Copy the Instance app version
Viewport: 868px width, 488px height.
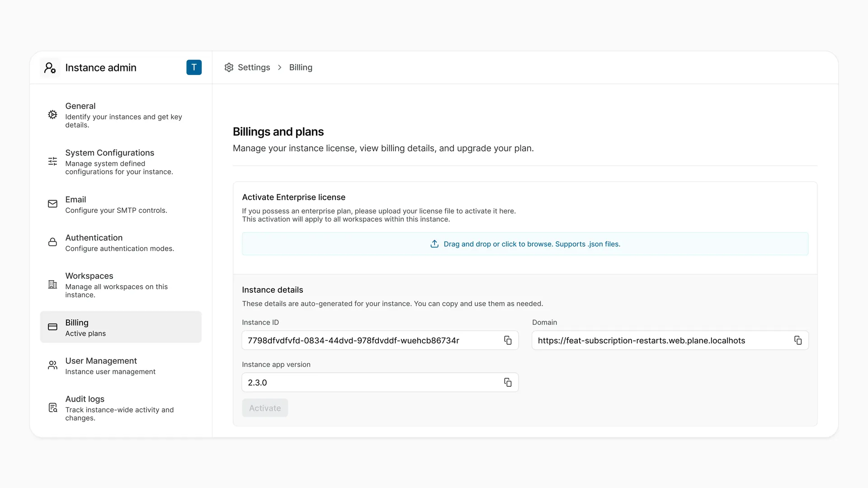[508, 382]
